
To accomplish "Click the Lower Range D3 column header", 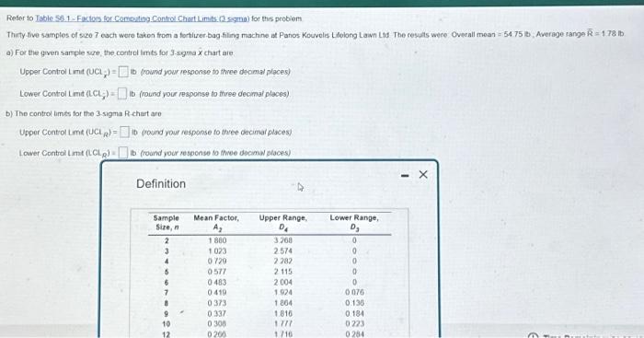I will [354, 223].
